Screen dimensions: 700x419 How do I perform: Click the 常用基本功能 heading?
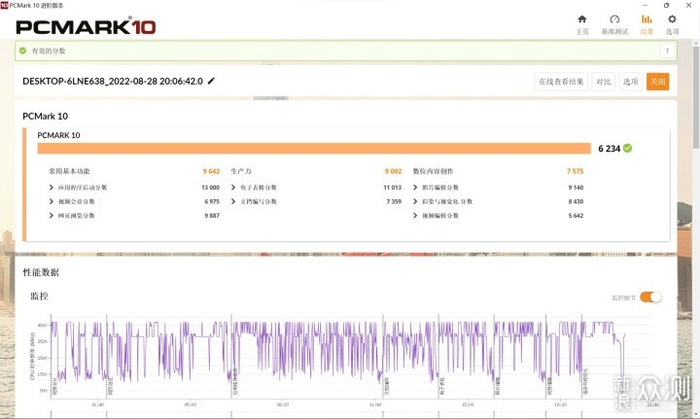(x=69, y=171)
